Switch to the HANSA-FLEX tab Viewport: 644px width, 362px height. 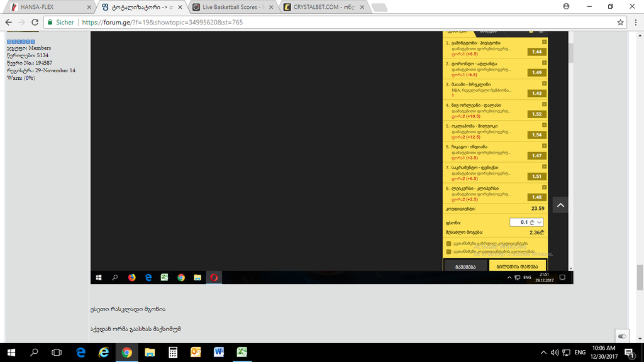(x=48, y=7)
